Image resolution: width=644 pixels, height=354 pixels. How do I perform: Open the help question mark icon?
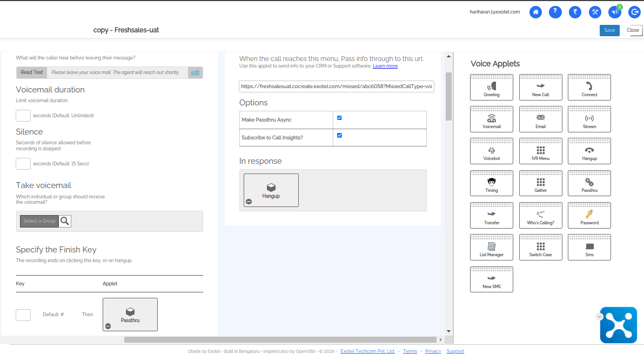tap(555, 12)
